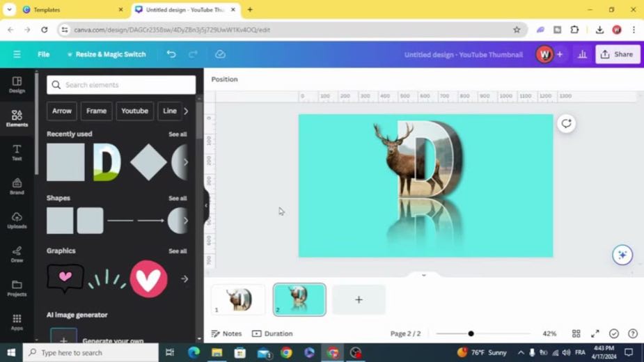Open the Uploads sidebar panel
Viewport: 644px width, 362px height.
pos(17,220)
